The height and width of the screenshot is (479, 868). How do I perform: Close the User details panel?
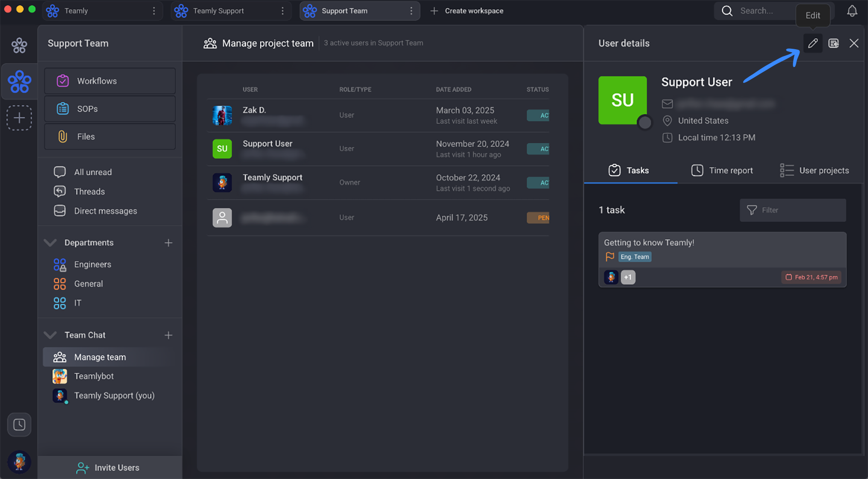[854, 43]
